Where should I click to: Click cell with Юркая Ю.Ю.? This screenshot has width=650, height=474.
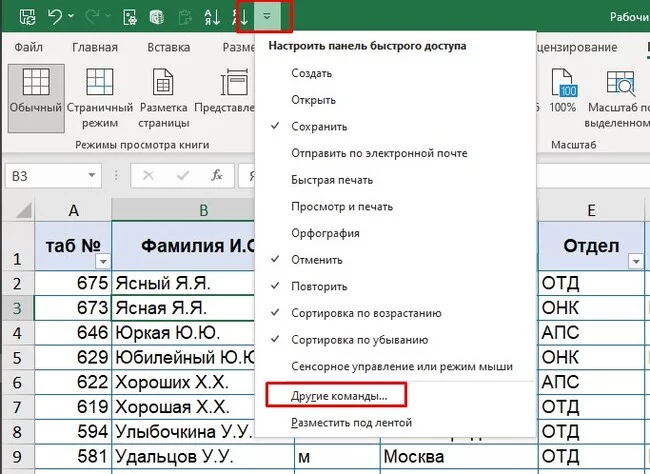tap(183, 333)
